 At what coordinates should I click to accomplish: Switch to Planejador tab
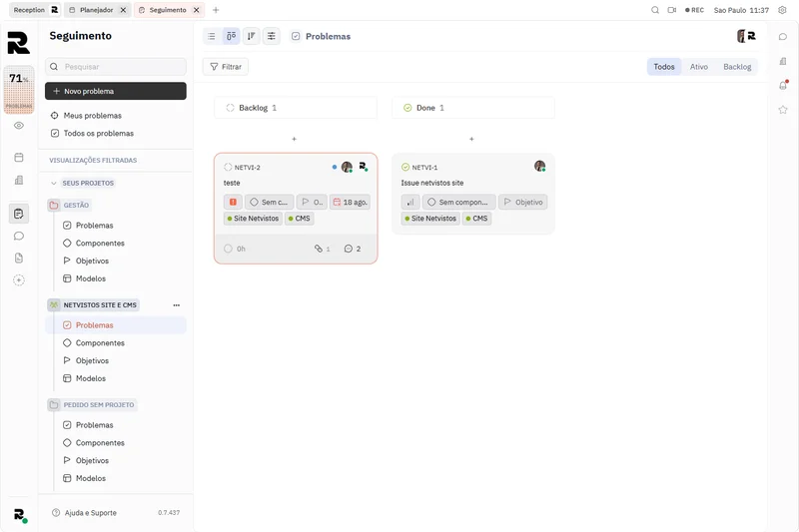tap(96, 10)
